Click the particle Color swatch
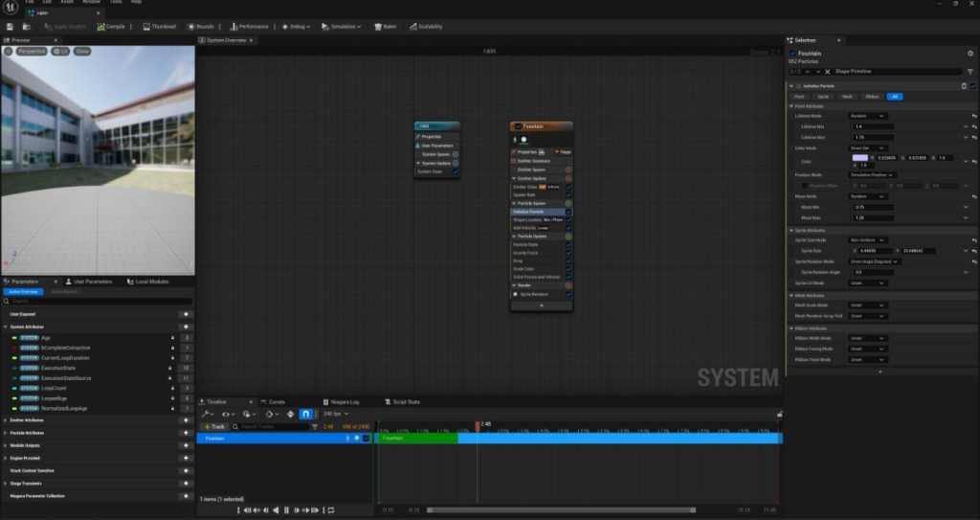980x520 pixels. click(x=858, y=158)
